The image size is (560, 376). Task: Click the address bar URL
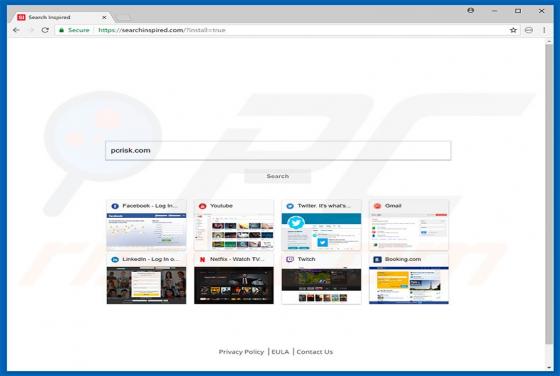point(162,30)
